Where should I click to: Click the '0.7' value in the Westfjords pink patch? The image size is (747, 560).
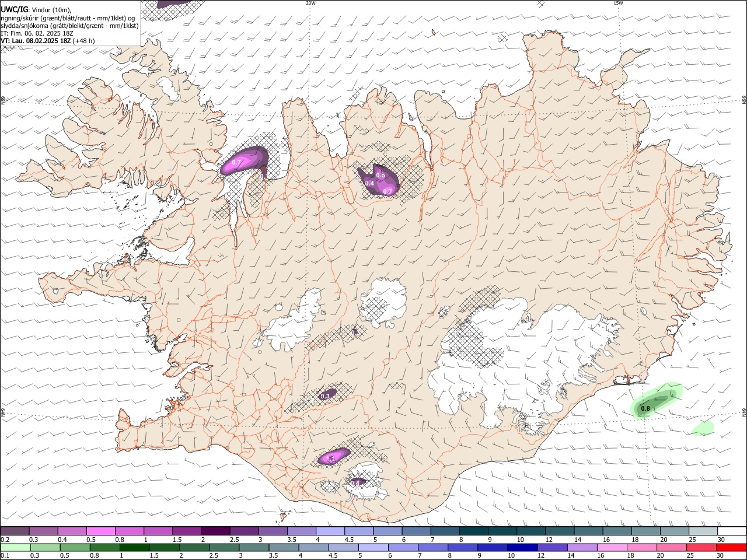pyautogui.click(x=236, y=162)
